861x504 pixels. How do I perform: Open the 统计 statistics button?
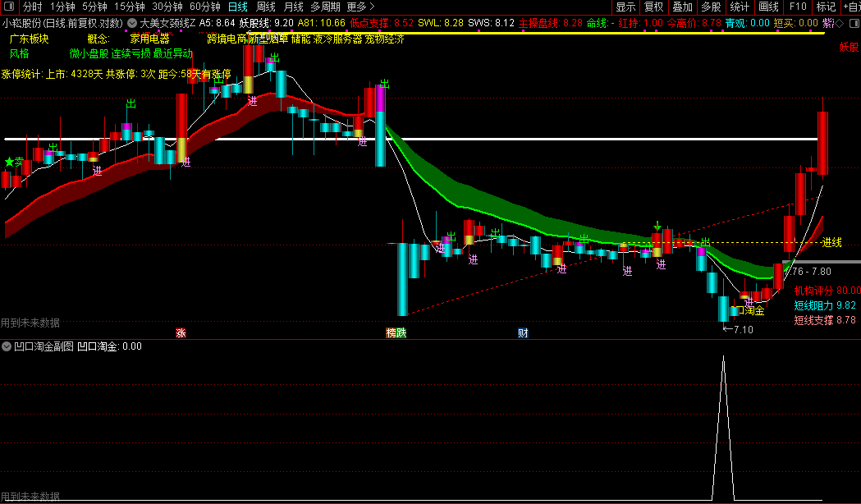point(740,7)
